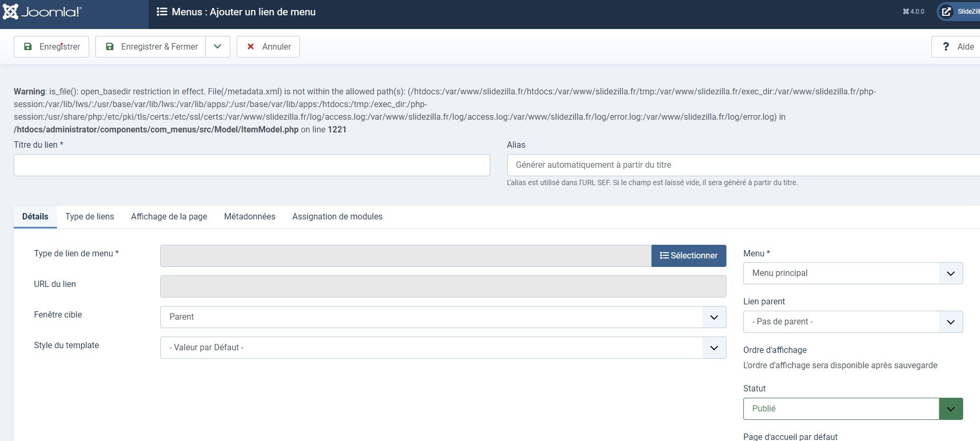The height and width of the screenshot is (441, 980).
Task: Click the Ordre d'affichage info text
Action: 840,365
